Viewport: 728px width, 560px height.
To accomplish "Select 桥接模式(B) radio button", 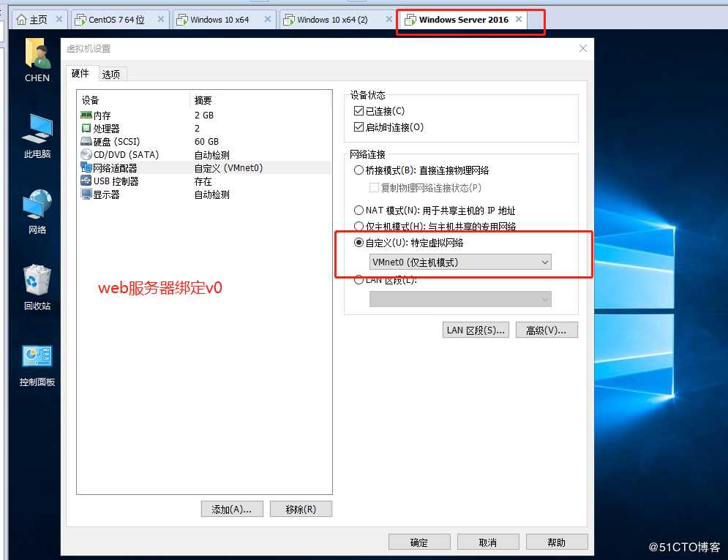I will [x=359, y=170].
